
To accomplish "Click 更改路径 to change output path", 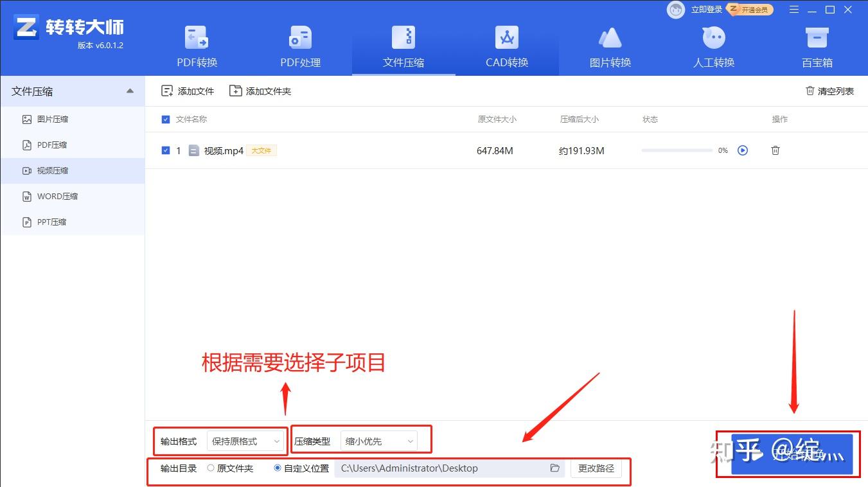I will [x=595, y=468].
